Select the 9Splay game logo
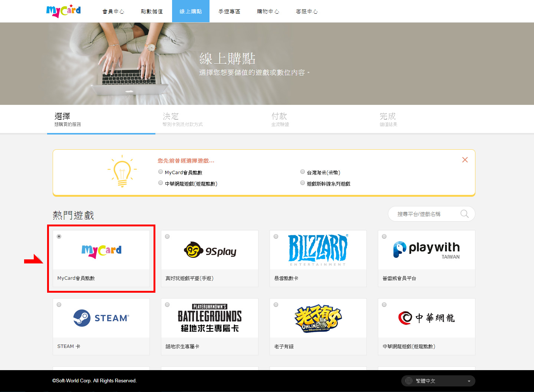Screen dimensions: 534x392 point(210,251)
